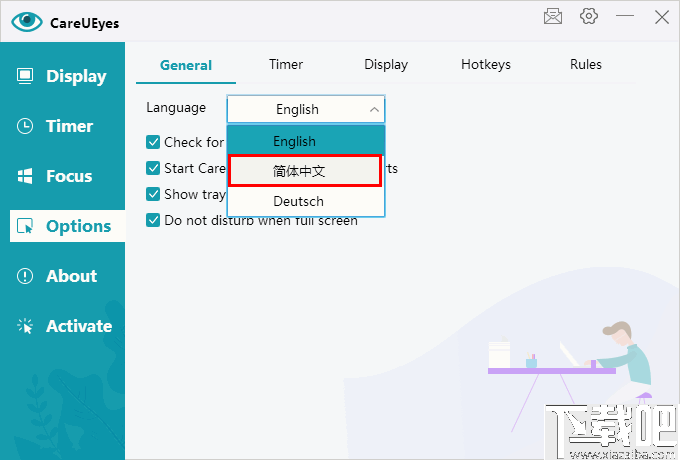Toggle the Show tray checkbox
This screenshot has height=460, width=680.
(153, 194)
